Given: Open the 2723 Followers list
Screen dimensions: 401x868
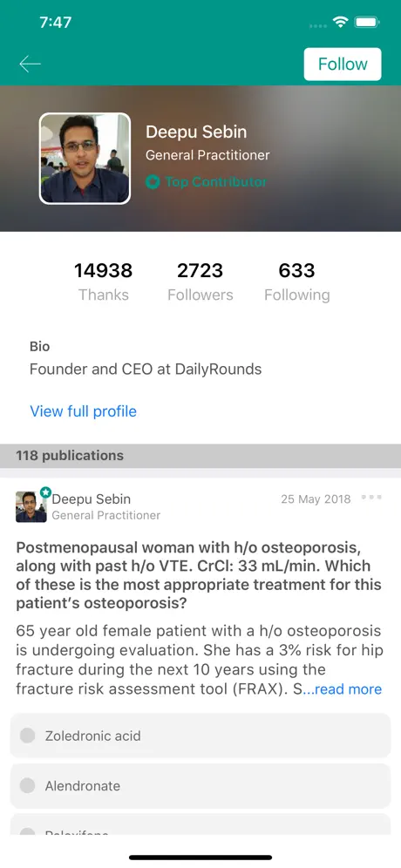Looking at the screenshot, I should click(x=200, y=281).
